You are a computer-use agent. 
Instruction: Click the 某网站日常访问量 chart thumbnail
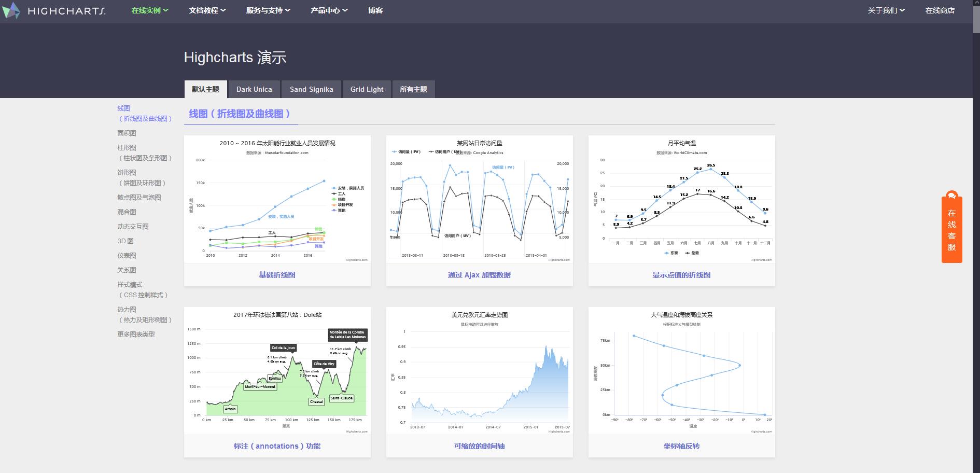tap(480, 200)
